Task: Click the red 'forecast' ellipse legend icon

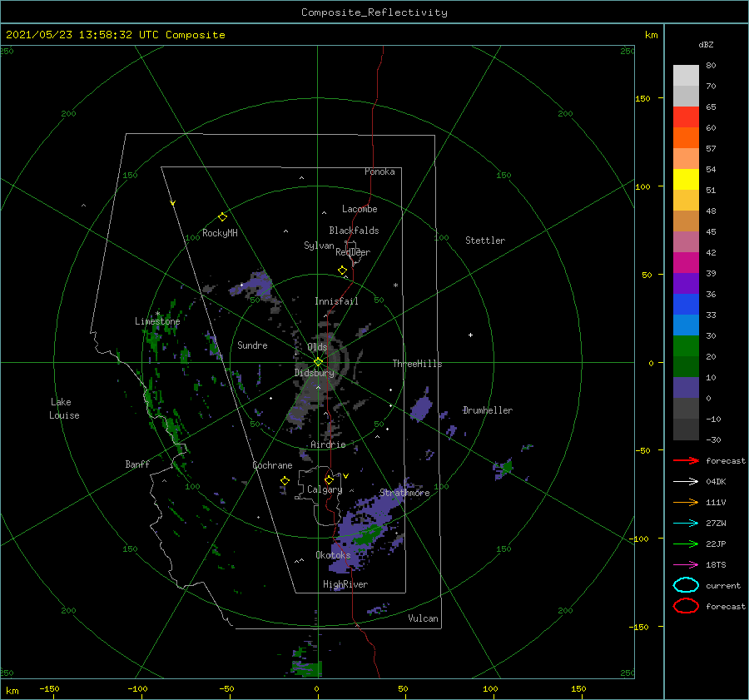Action: pyautogui.click(x=686, y=606)
